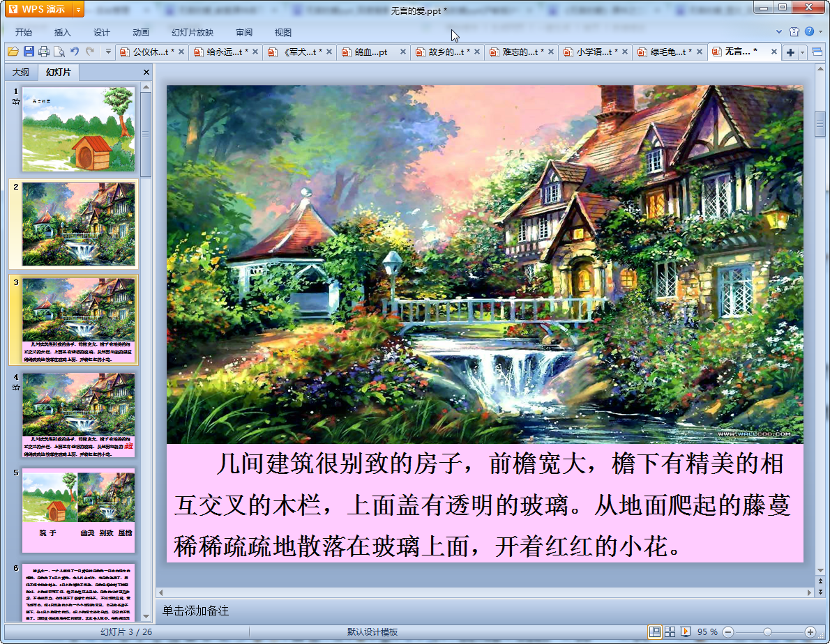
Task: Click the animation star icon under slide 1 number
Action: click(16, 102)
